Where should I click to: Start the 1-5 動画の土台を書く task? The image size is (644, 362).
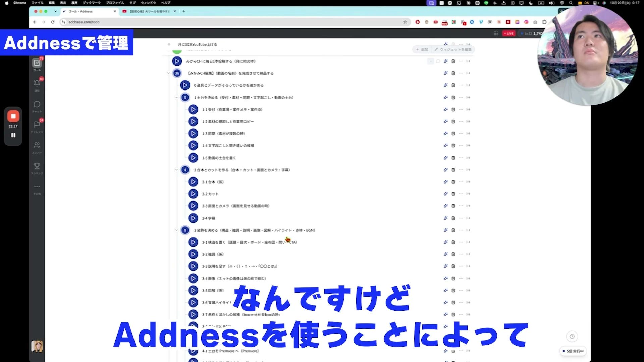pyautogui.click(x=193, y=158)
